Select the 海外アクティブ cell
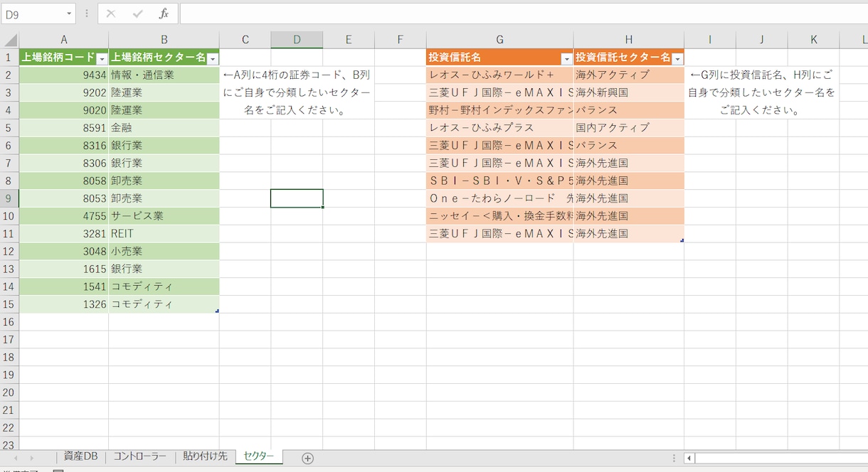The height and width of the screenshot is (472, 868). click(x=628, y=75)
